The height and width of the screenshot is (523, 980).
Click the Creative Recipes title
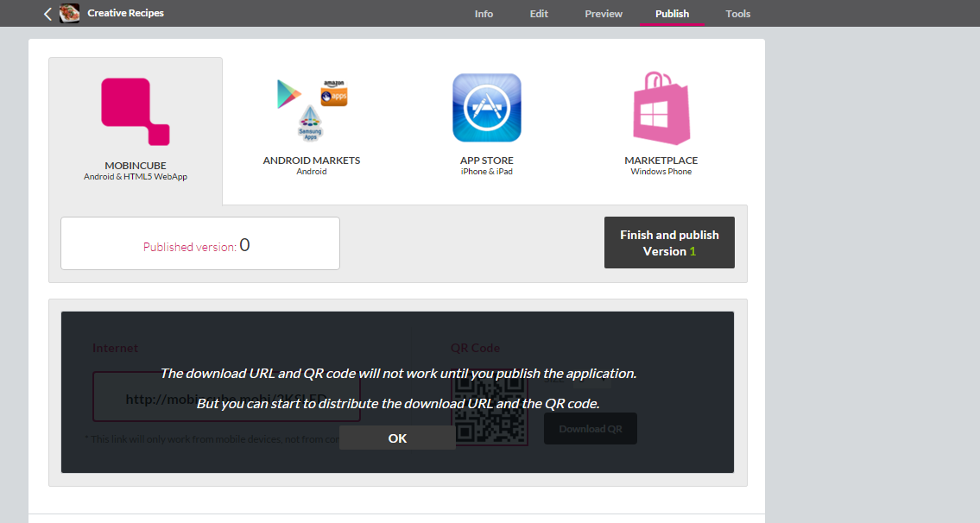pyautogui.click(x=125, y=13)
